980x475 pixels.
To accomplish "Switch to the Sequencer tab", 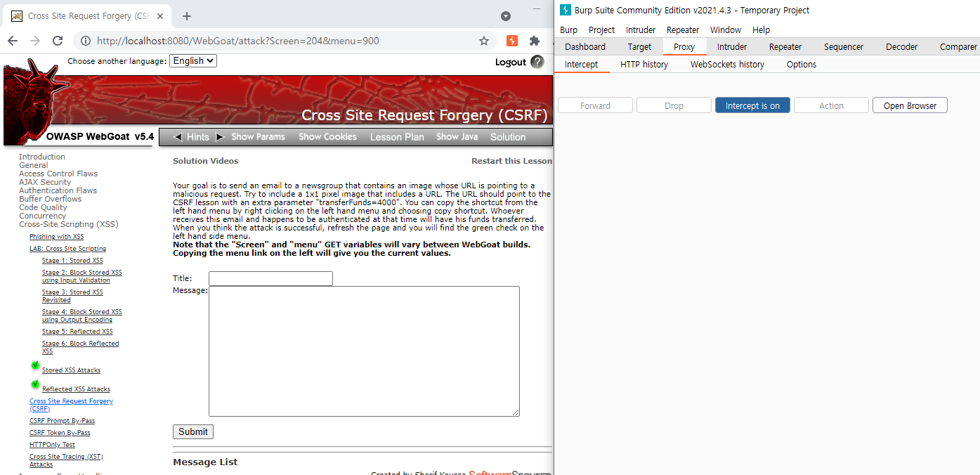I will (844, 46).
